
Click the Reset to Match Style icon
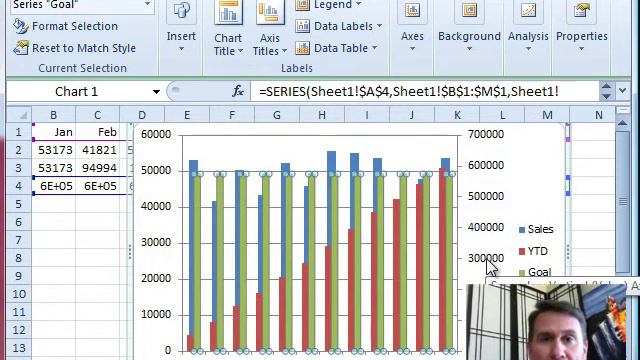20,48
